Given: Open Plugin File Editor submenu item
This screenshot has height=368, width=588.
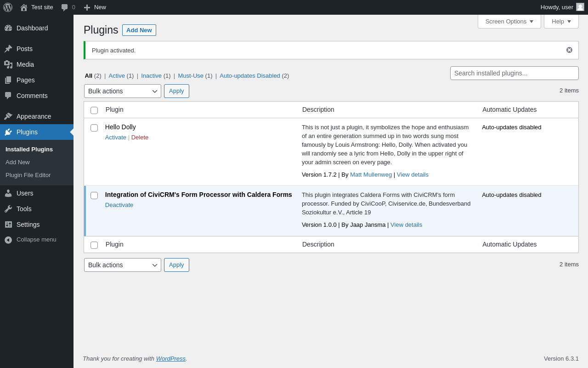Looking at the screenshot, I should tap(28, 175).
